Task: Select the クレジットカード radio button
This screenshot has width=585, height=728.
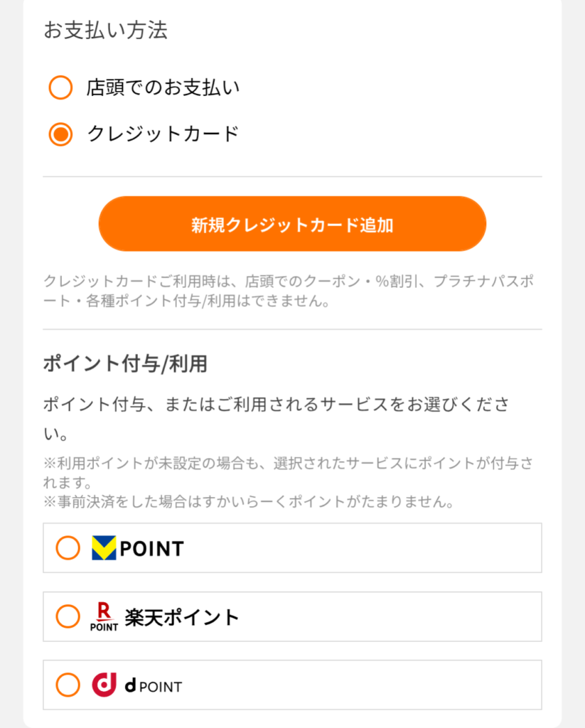Action: coord(60,134)
